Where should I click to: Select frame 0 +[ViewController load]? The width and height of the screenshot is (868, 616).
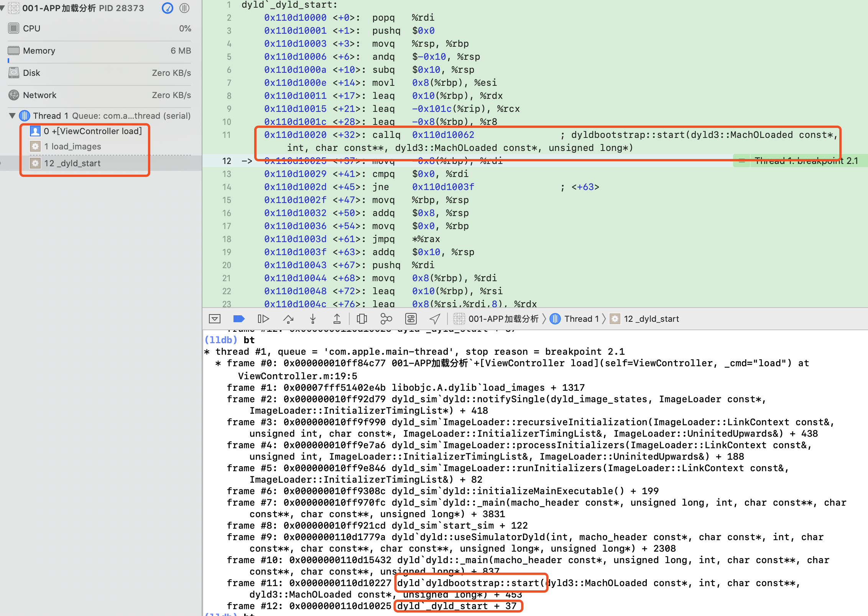coord(92,131)
